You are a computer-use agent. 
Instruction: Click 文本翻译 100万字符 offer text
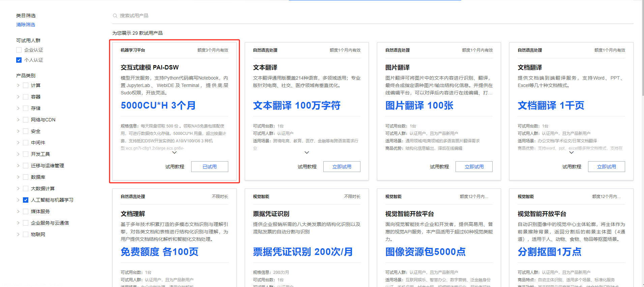pyautogui.click(x=297, y=106)
